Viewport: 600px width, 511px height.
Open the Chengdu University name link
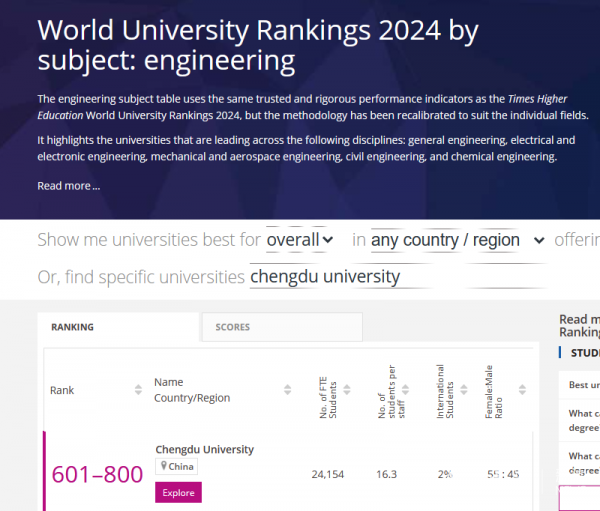[x=204, y=449]
